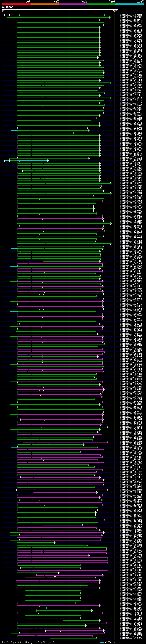Image resolution: width=146 pixels, height=644 pixels.
Task: Select entry UniRef100_Q6RJQ5
Action: tap(131, 442)
